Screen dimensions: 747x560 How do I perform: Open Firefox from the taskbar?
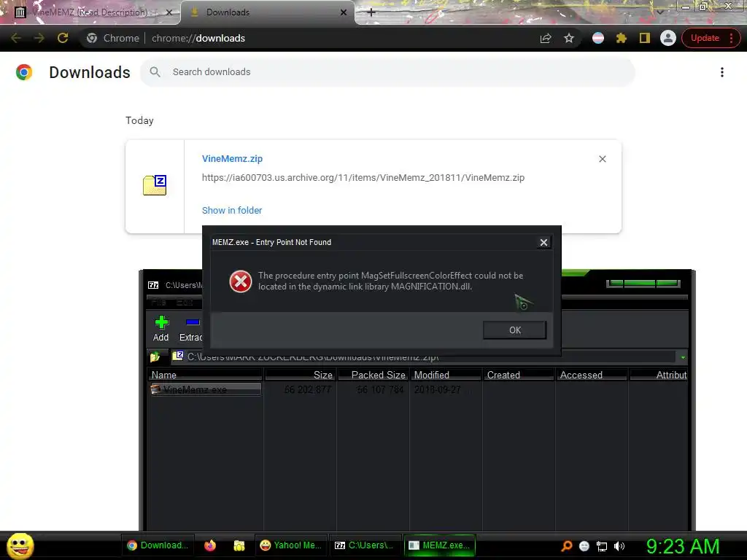pos(210,545)
